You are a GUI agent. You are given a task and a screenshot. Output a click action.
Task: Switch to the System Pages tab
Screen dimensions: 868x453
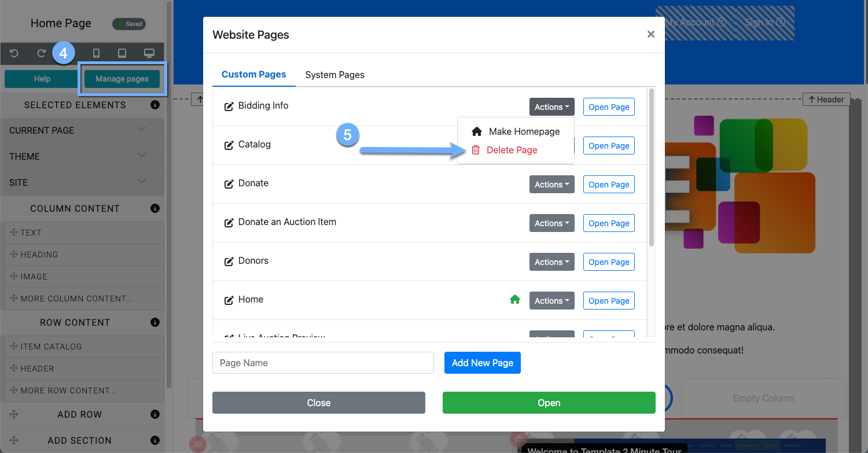pyautogui.click(x=334, y=75)
